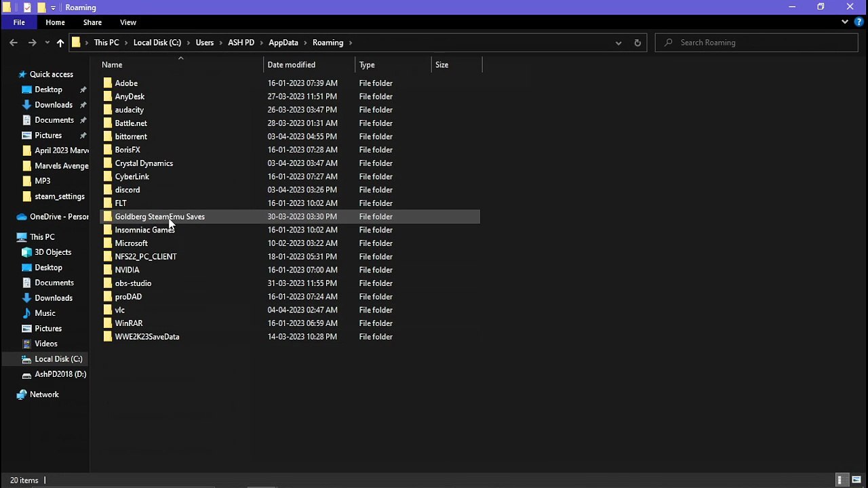The image size is (868, 488).
Task: Open Pictures under This PC
Action: point(48,329)
